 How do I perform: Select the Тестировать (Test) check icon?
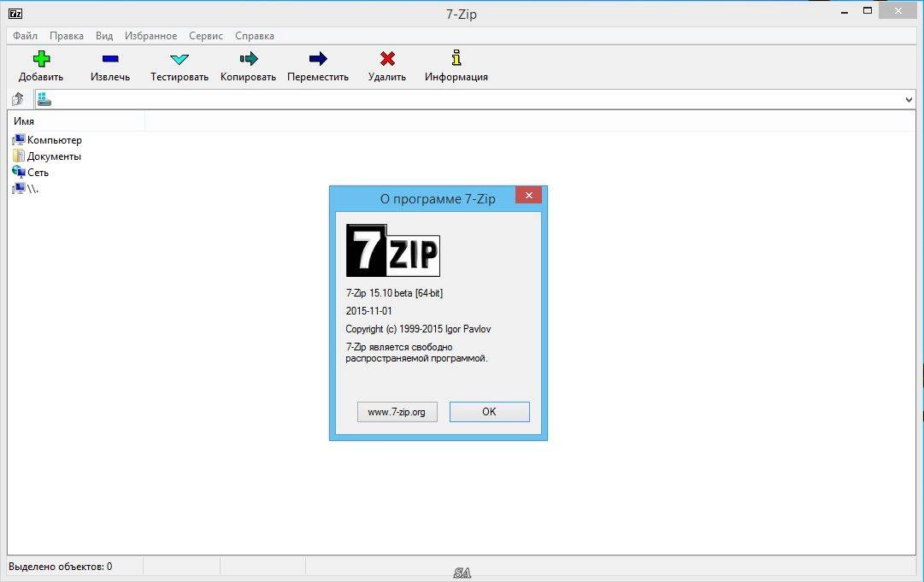tap(180, 59)
